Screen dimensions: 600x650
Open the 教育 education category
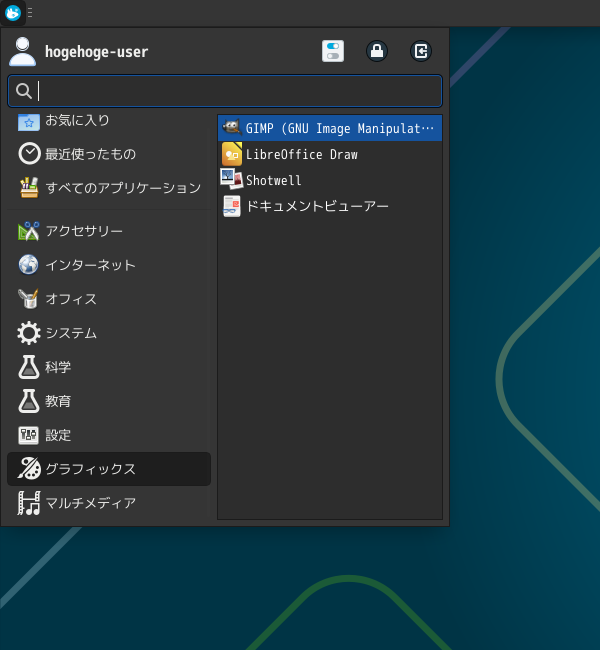[57, 402]
